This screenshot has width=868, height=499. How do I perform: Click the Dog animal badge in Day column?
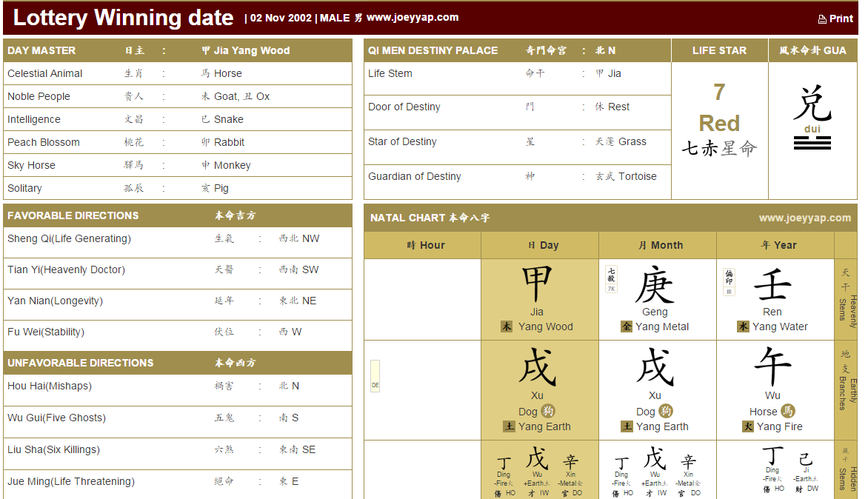point(548,411)
